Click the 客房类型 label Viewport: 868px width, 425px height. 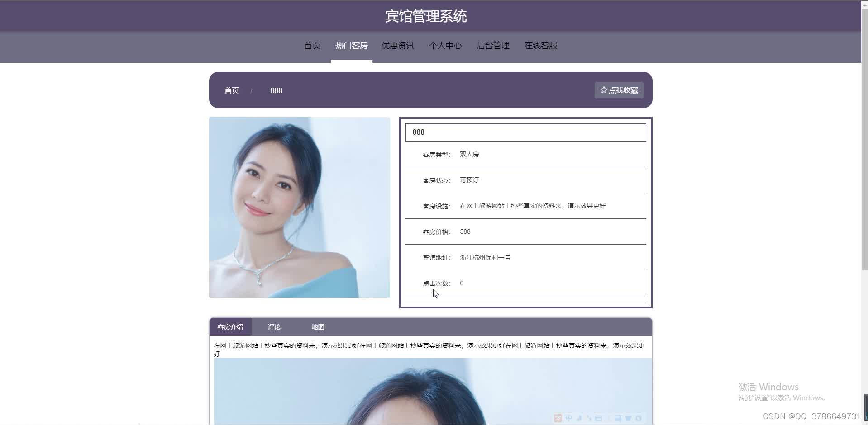coord(437,155)
